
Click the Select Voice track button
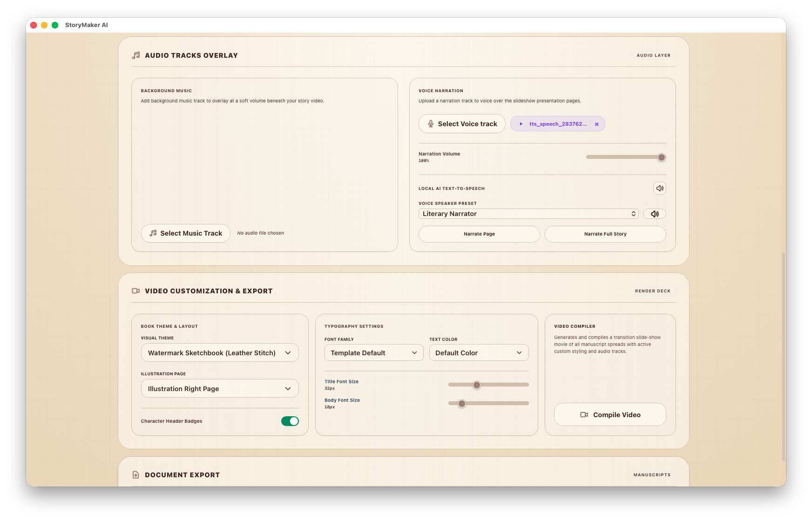pyautogui.click(x=462, y=124)
